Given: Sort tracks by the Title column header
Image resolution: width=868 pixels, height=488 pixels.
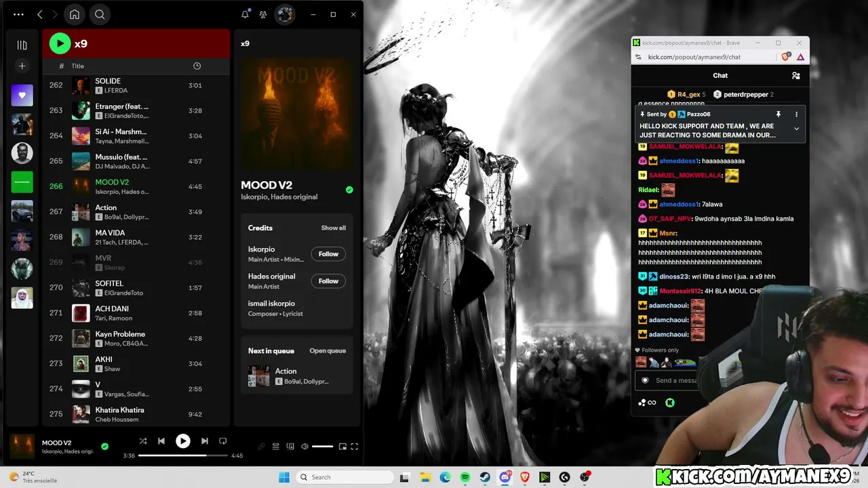Looking at the screenshot, I should pyautogui.click(x=78, y=66).
